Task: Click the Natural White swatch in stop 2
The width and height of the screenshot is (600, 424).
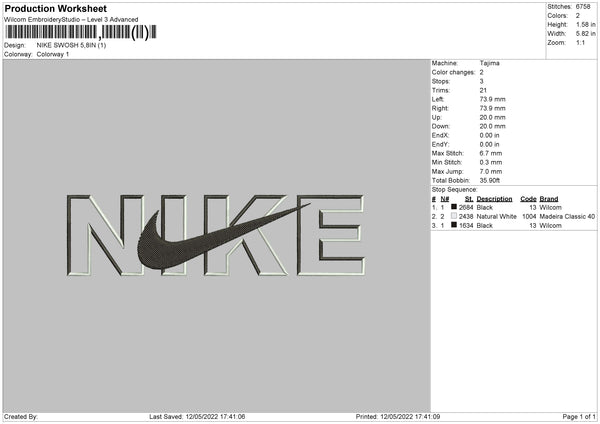Action: [x=454, y=216]
